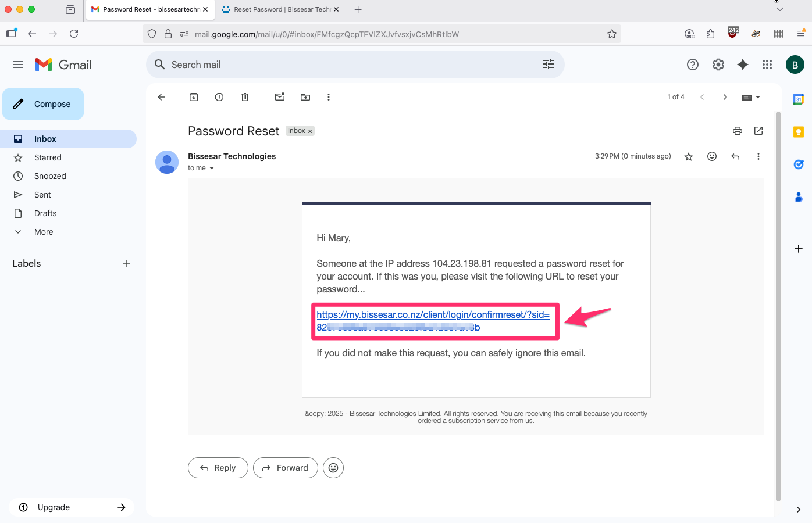Click the browser address bar URL
Viewport: 812px width, 523px height.
(x=327, y=34)
